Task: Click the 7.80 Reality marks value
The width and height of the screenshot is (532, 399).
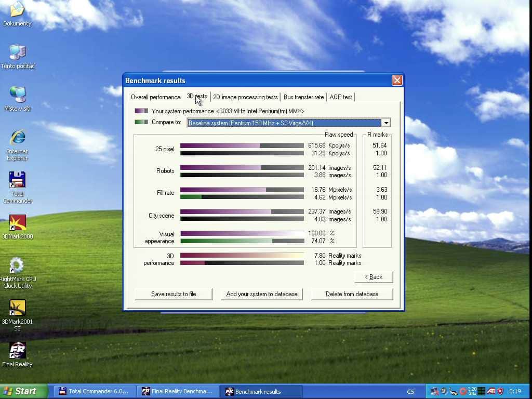Action: (x=338, y=256)
